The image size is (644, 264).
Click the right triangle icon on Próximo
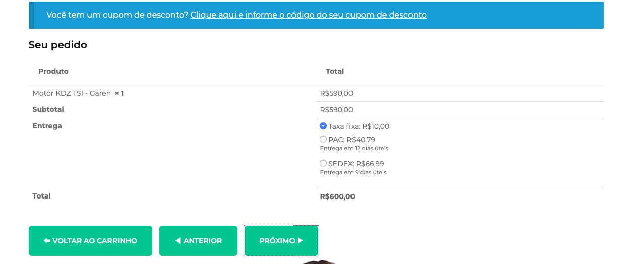coord(300,241)
